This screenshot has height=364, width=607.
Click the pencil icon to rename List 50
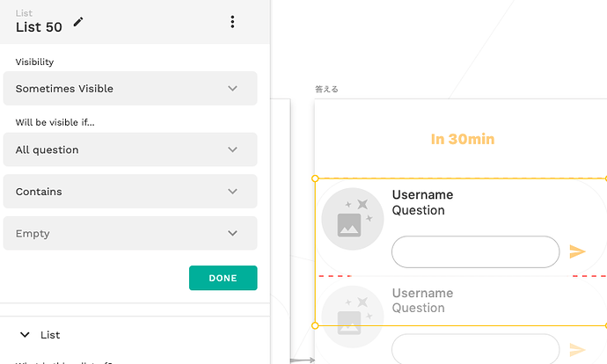tap(78, 22)
